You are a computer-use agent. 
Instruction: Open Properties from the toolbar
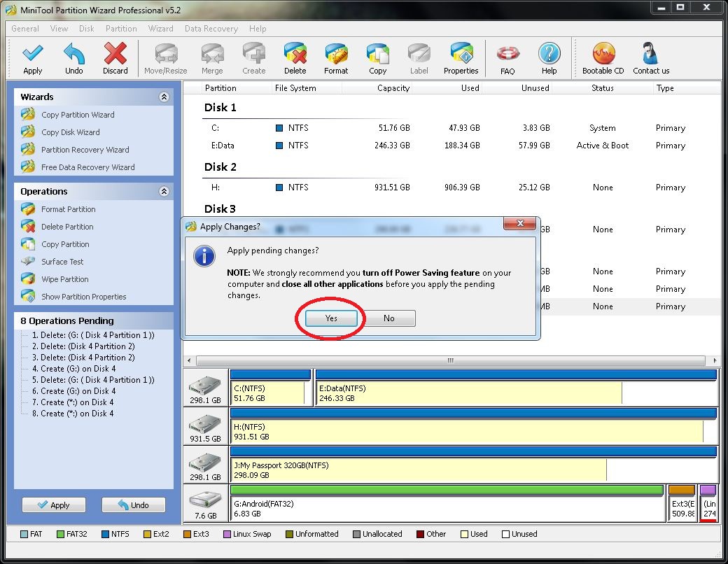click(x=461, y=59)
